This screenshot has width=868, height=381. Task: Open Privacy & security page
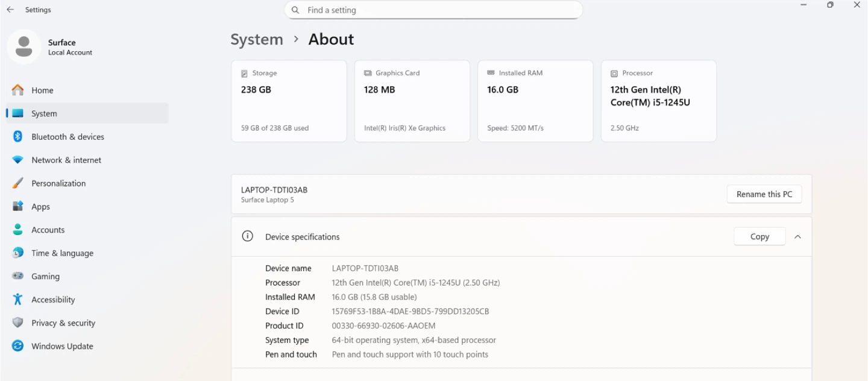coord(63,323)
